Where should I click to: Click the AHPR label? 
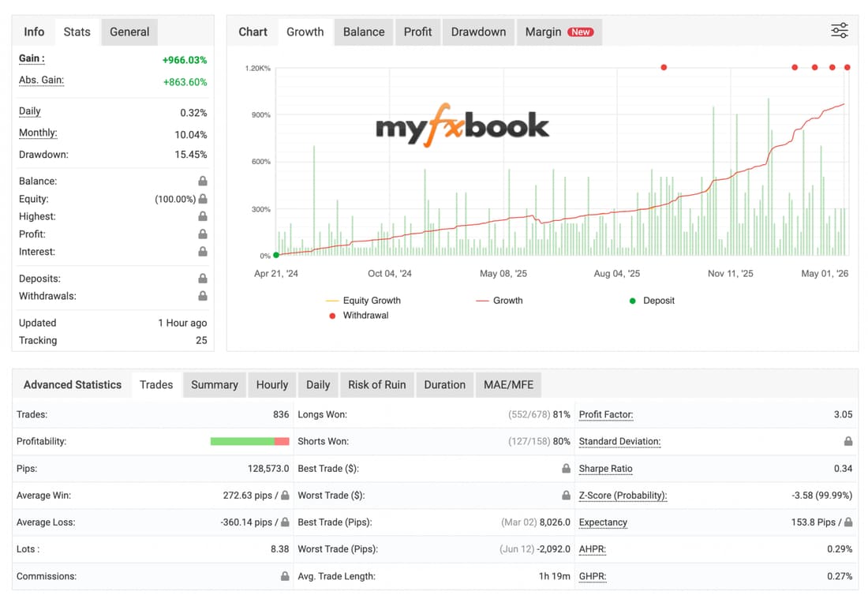point(593,549)
